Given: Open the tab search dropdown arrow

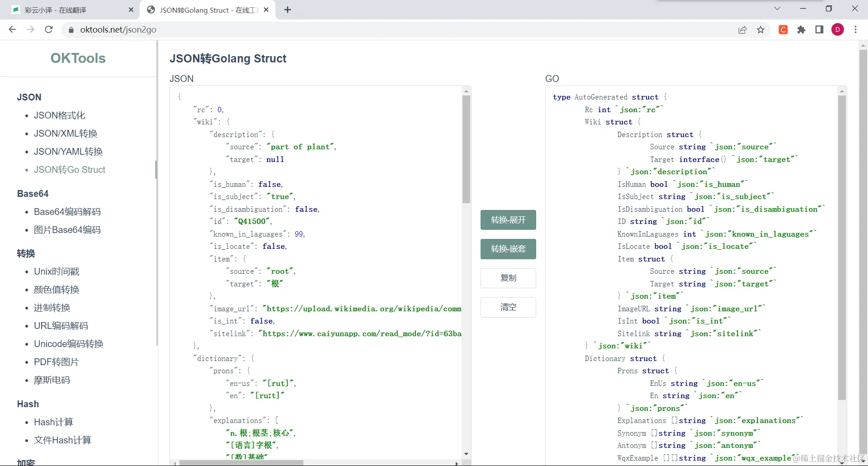Looking at the screenshot, I should pos(778,9).
